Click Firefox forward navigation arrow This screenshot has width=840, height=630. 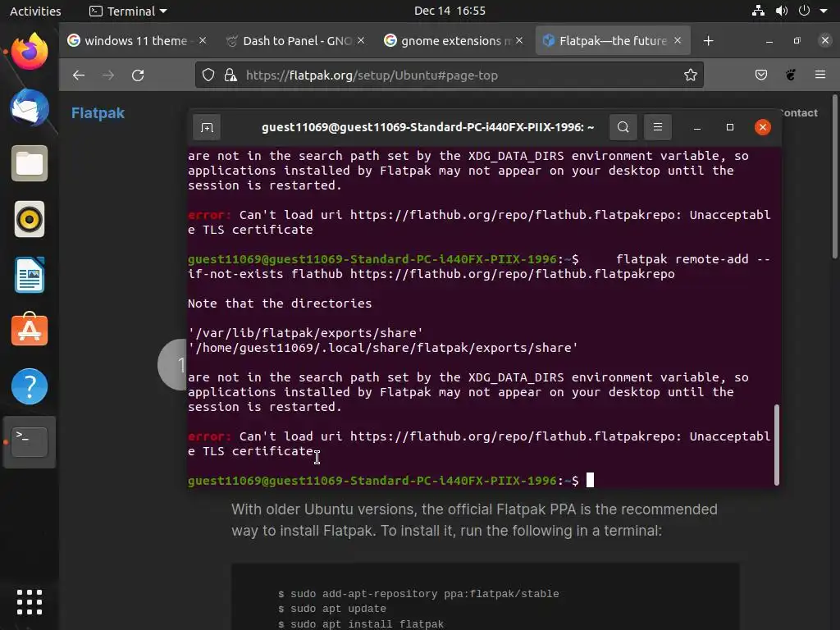pos(108,75)
